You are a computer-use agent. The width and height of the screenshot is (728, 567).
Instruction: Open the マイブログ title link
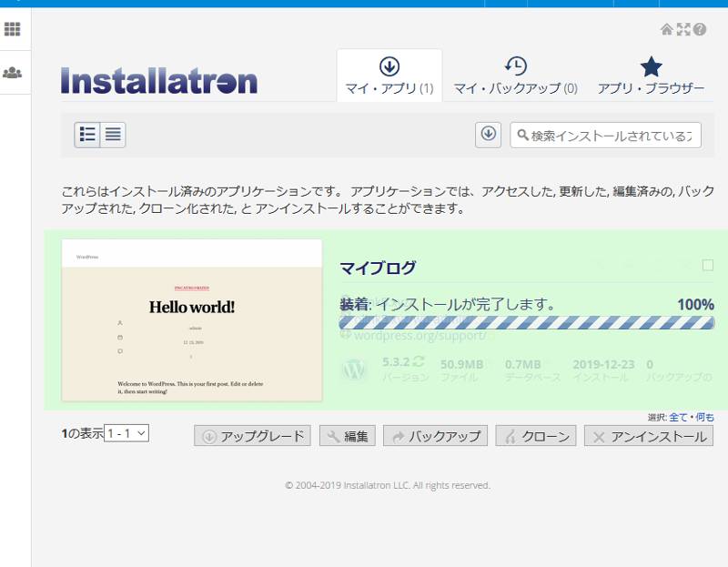point(378,268)
